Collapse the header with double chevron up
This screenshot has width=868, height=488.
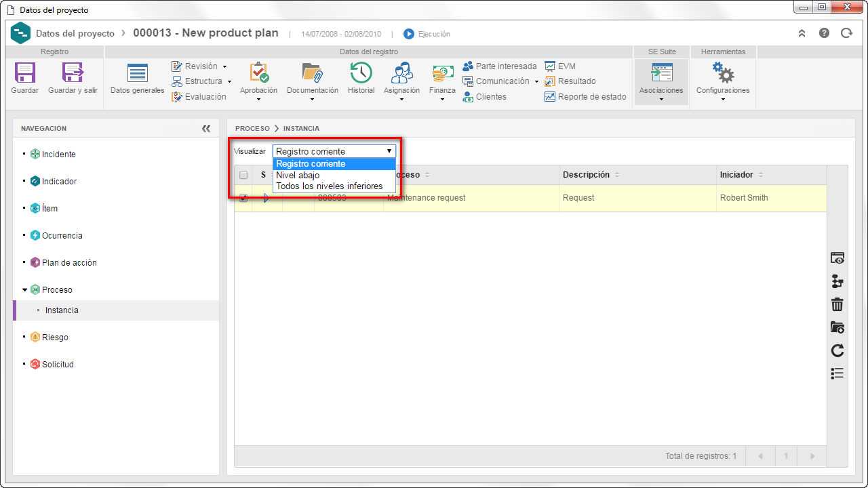pos(802,33)
